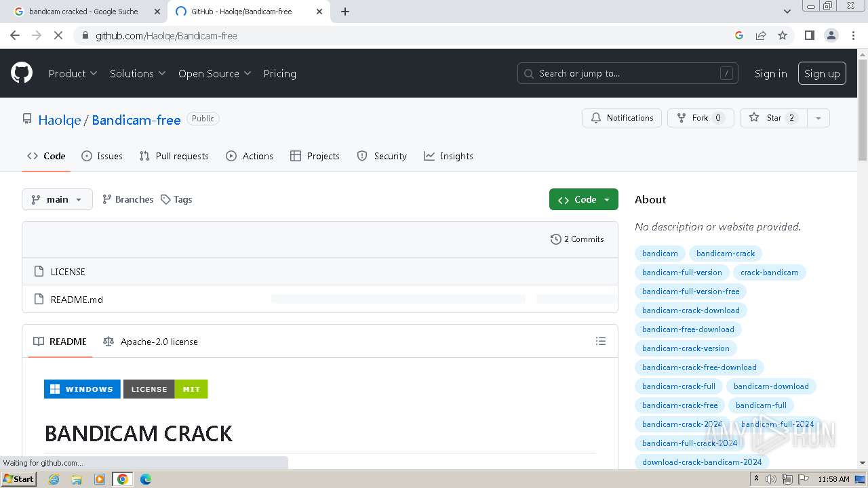868x488 pixels.
Task: Open the 2 Commits history
Action: 577,239
